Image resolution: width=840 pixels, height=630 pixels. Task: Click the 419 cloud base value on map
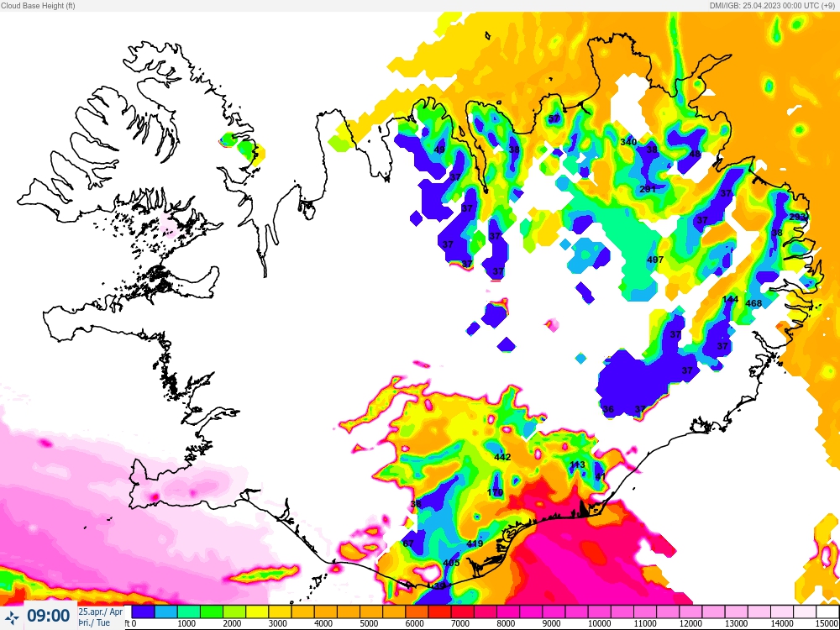[475, 543]
